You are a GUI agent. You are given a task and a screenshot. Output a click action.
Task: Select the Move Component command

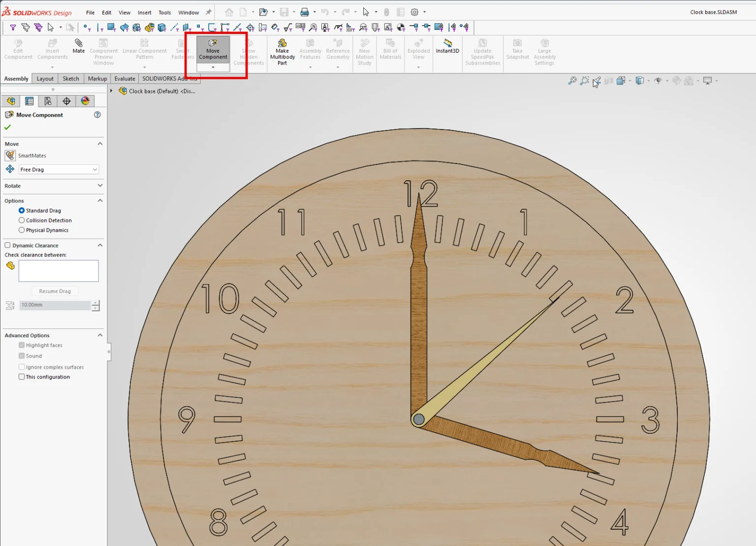point(213,50)
